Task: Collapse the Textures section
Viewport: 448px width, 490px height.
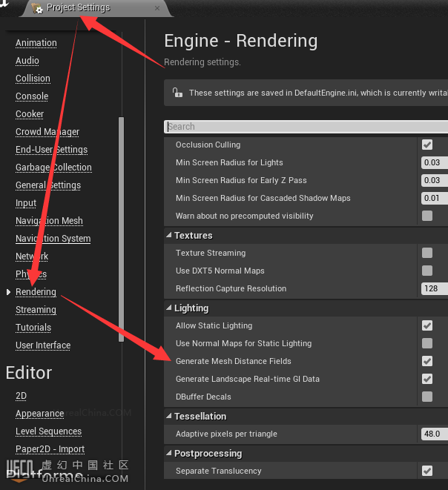Action: coord(168,235)
